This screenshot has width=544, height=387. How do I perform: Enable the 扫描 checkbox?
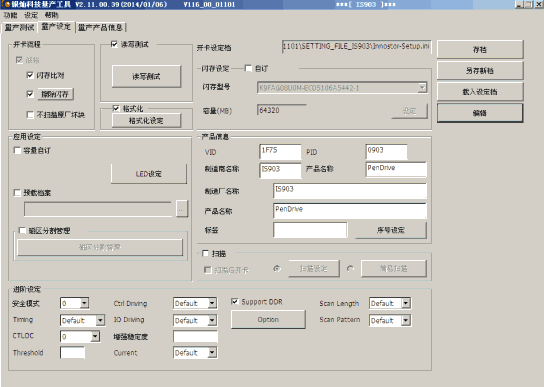click(x=205, y=253)
